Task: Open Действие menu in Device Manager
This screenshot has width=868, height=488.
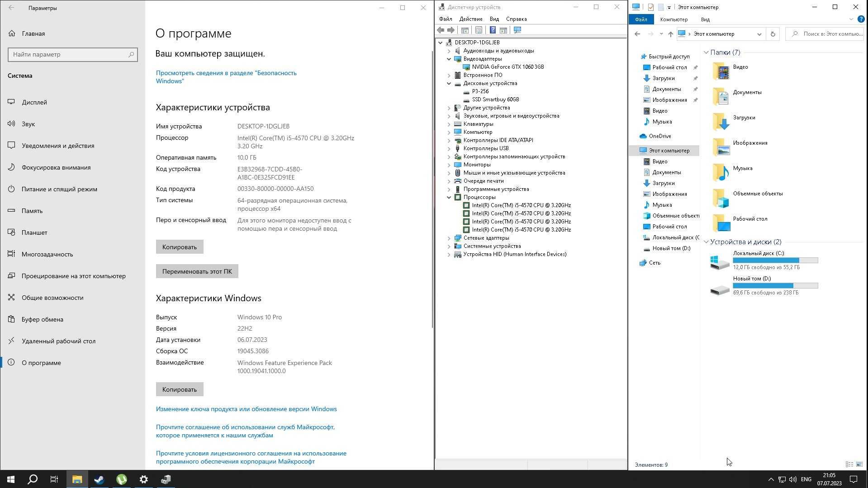Action: [x=471, y=19]
